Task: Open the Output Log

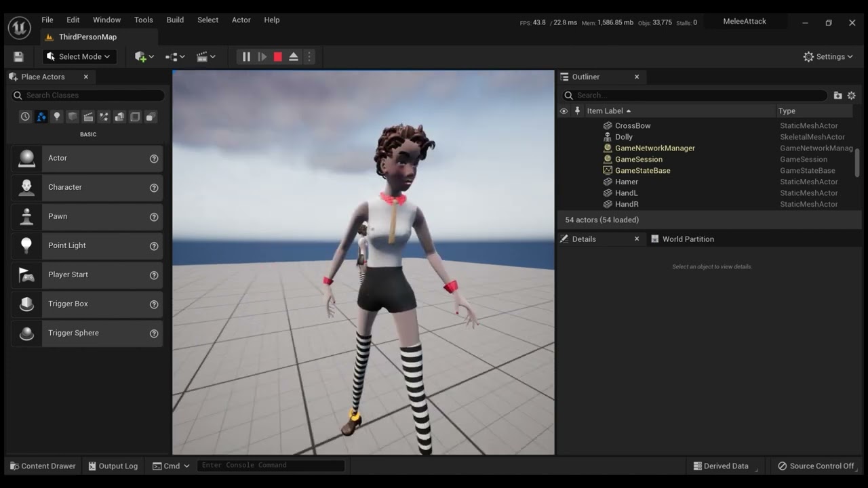Action: coord(113,466)
